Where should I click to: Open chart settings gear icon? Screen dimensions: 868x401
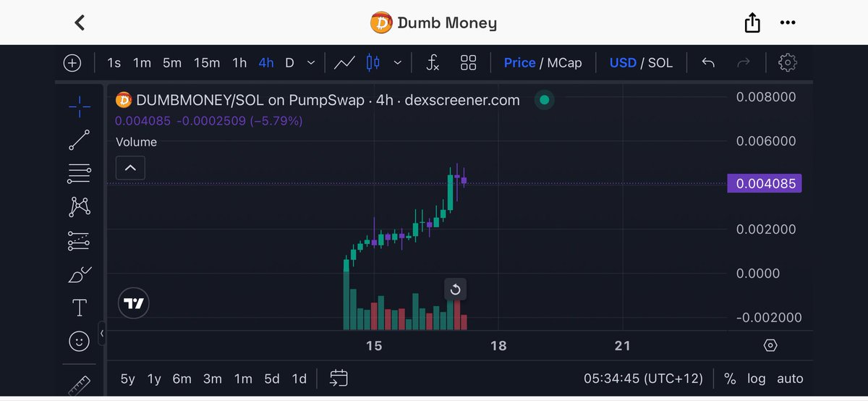(787, 63)
